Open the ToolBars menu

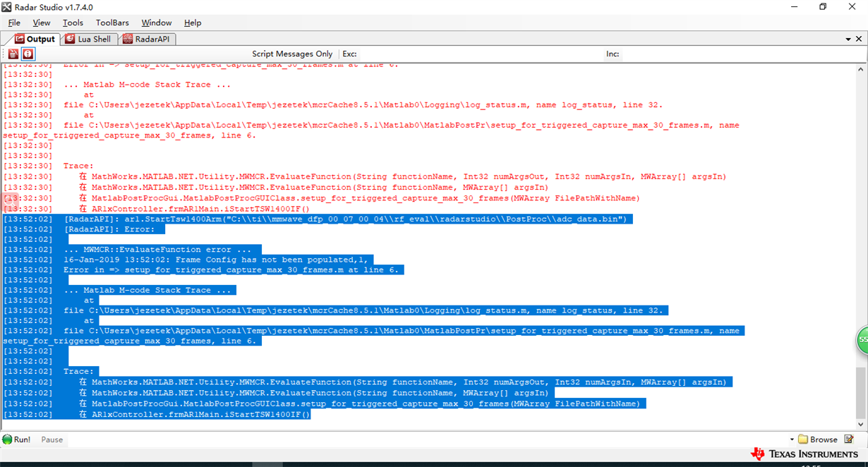tap(113, 23)
